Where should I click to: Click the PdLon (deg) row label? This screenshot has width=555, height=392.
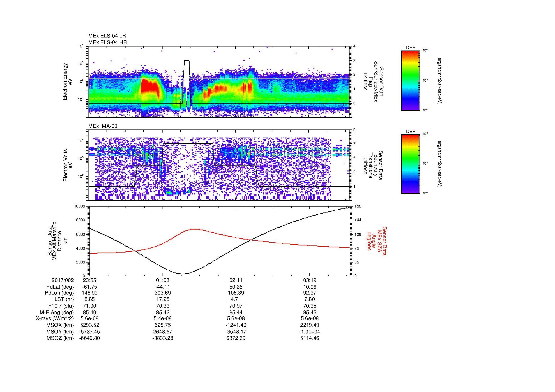coord(60,293)
